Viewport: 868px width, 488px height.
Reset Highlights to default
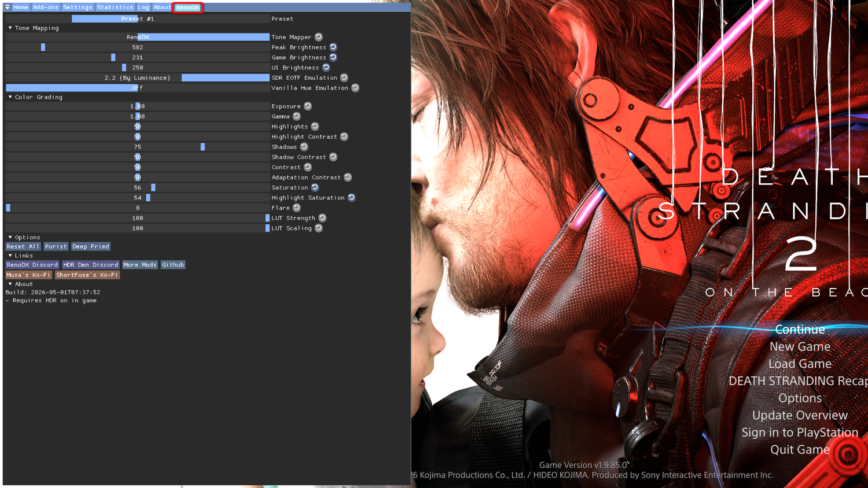coord(315,127)
